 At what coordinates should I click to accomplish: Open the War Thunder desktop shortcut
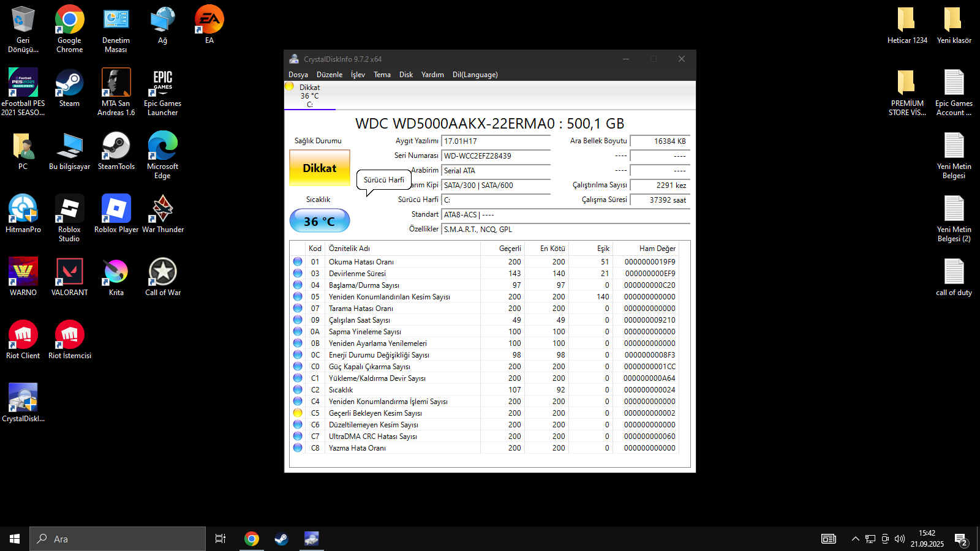162,214
